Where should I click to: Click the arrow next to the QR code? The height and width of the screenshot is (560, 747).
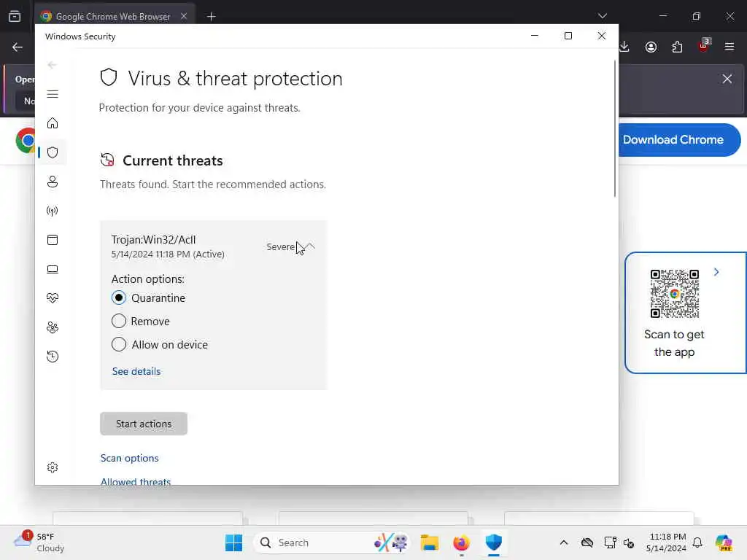[716, 272]
